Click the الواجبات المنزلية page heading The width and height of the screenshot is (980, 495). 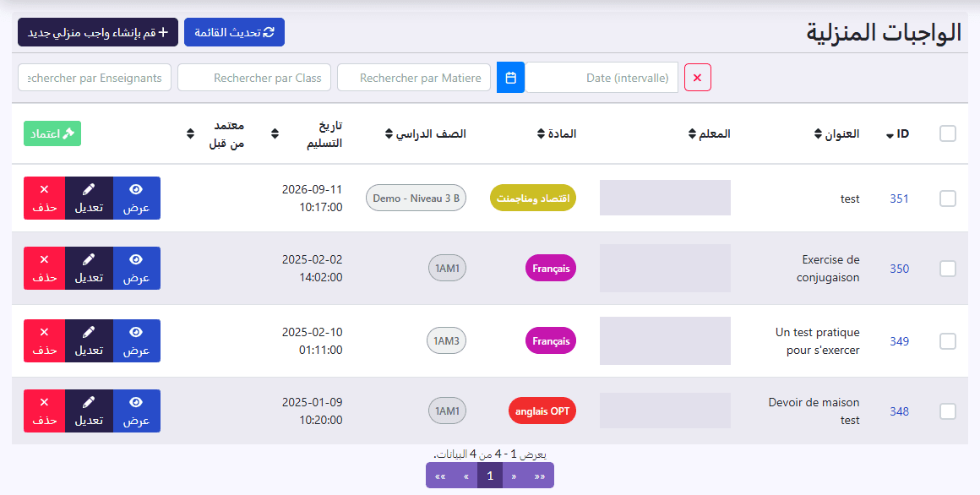coord(884,32)
